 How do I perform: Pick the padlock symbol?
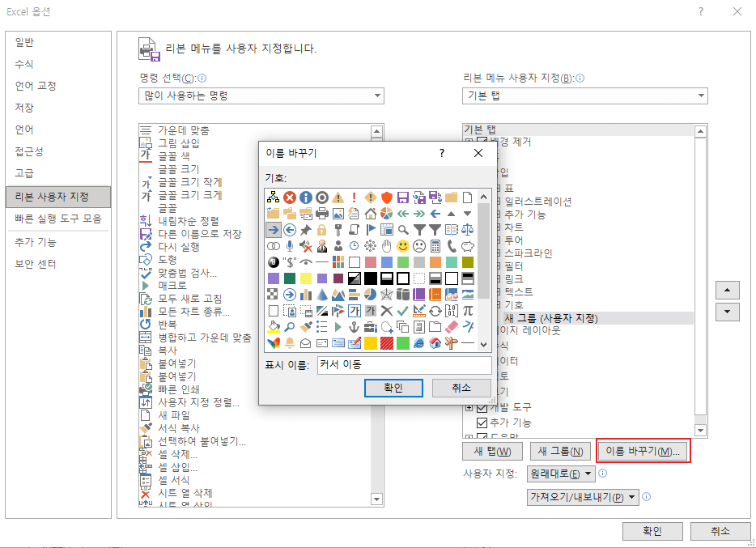(x=321, y=230)
